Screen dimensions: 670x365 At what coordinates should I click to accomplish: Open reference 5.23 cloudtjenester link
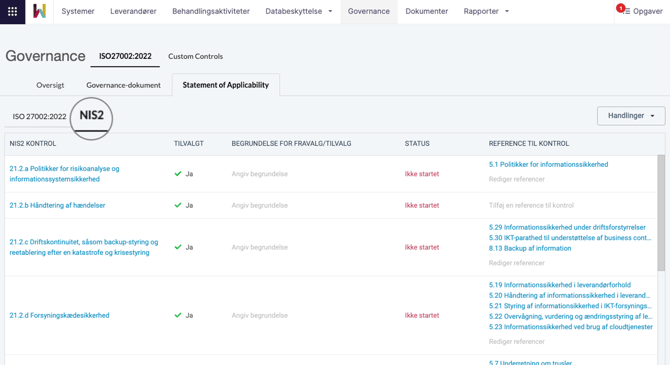tap(571, 327)
